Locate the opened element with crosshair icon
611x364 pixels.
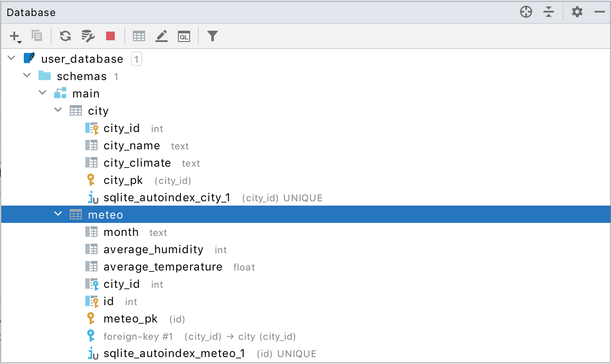(x=526, y=12)
